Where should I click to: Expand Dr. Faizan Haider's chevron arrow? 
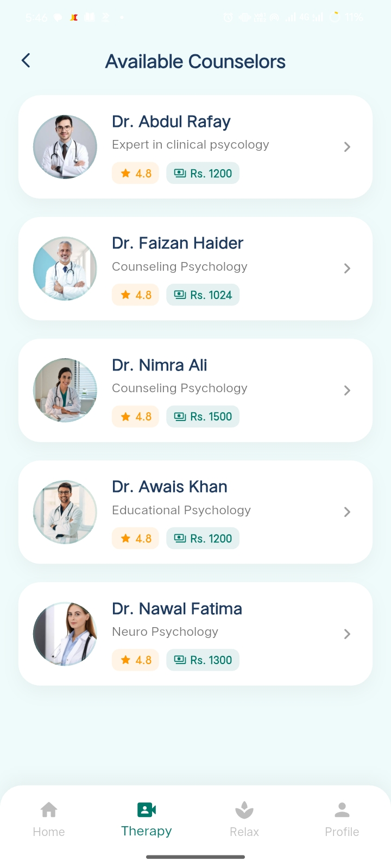[x=348, y=269]
